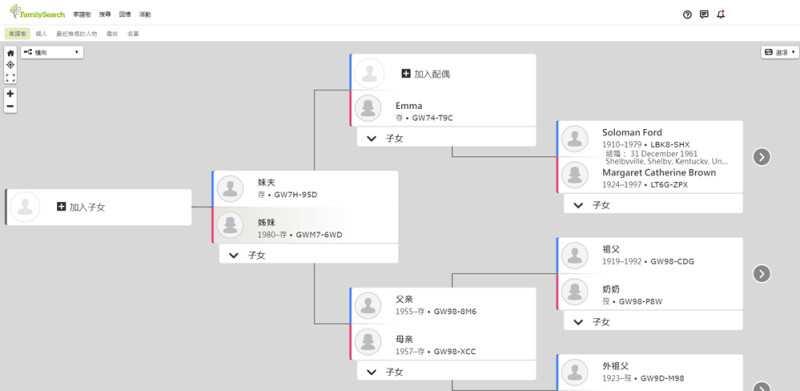Click the ID text GW98-8M6
The image size is (800, 391).
tap(455, 311)
